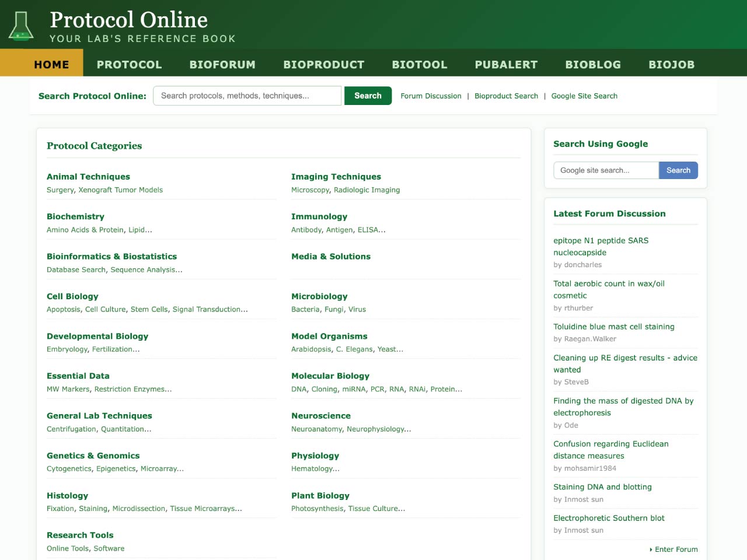The width and height of the screenshot is (747, 560).
Task: Go to Research Tools category
Action: pyautogui.click(x=80, y=535)
